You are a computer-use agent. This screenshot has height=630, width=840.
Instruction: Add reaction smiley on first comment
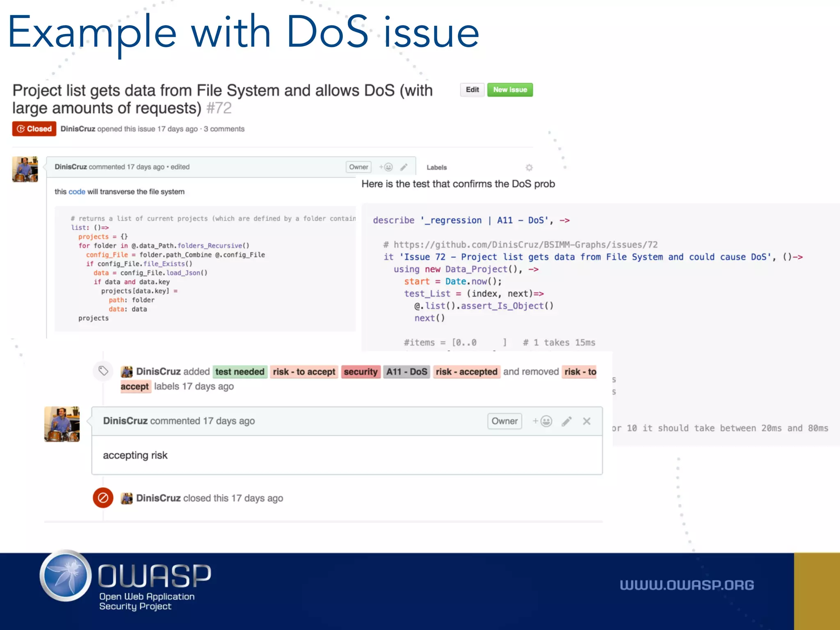386,167
